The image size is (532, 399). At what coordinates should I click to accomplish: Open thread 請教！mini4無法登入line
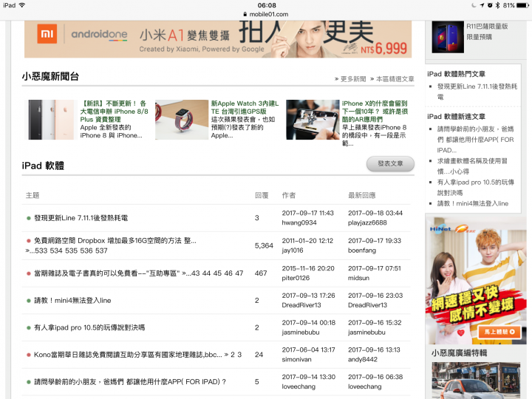pos(72,300)
